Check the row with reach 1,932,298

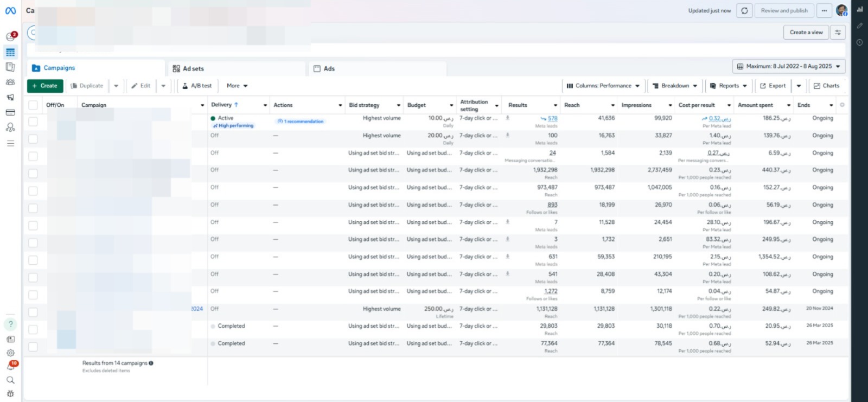tap(33, 174)
